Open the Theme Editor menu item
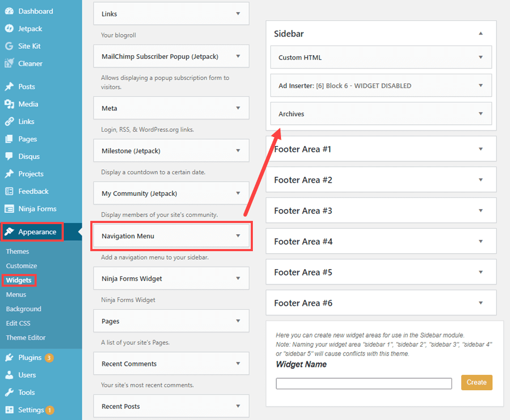Viewport: 510px width, 420px height. click(x=25, y=337)
